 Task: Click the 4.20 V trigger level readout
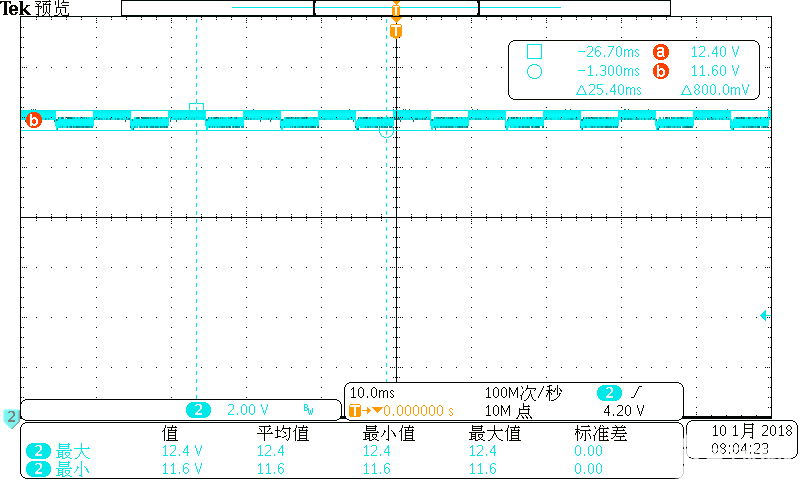point(623,411)
